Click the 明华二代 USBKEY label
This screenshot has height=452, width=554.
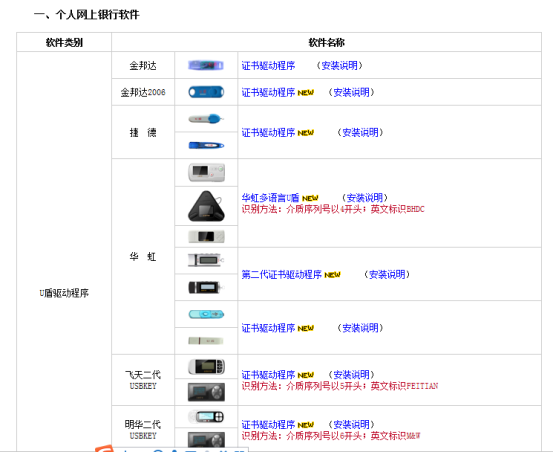point(143,430)
